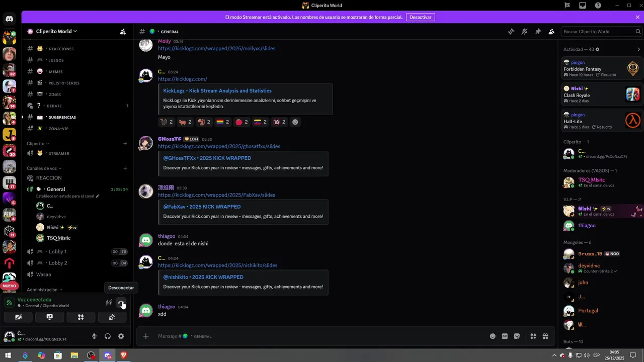Open sticker picker in message bar
This screenshot has width=644, height=362.
coord(517,336)
